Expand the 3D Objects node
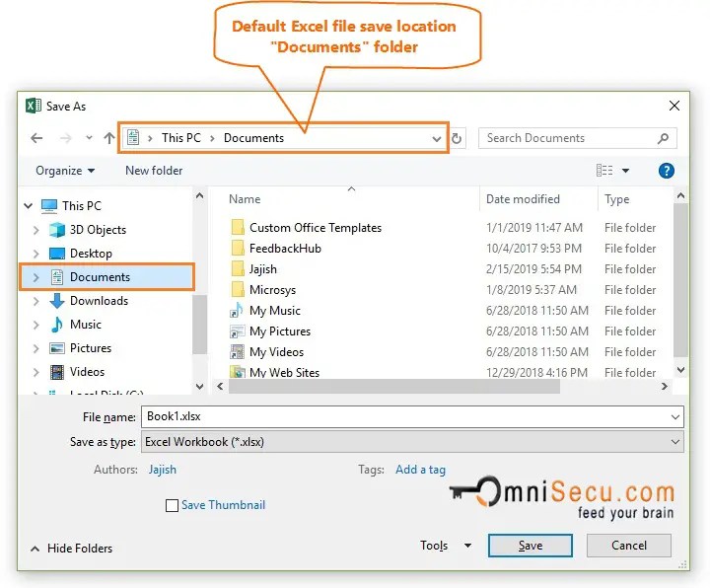The height and width of the screenshot is (588, 710). (36, 230)
